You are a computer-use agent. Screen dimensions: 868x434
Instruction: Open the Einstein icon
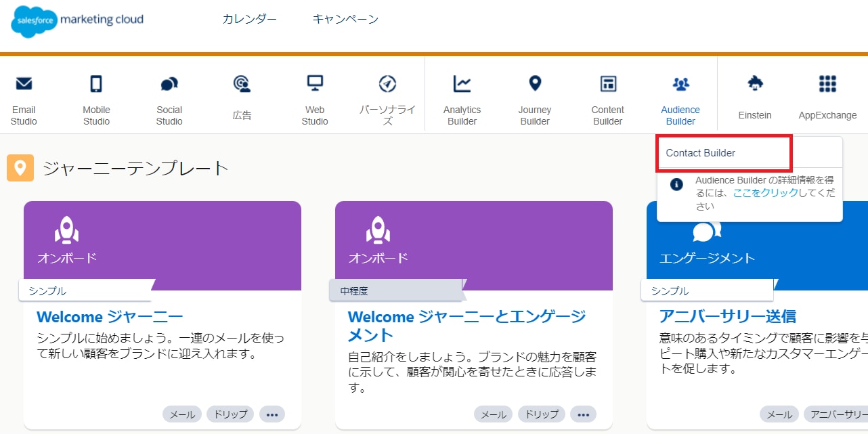click(x=755, y=83)
